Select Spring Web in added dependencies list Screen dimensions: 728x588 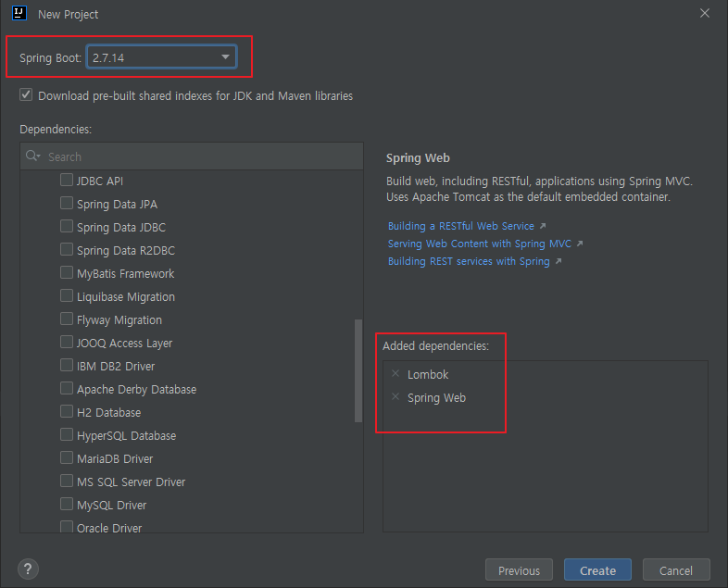point(436,398)
